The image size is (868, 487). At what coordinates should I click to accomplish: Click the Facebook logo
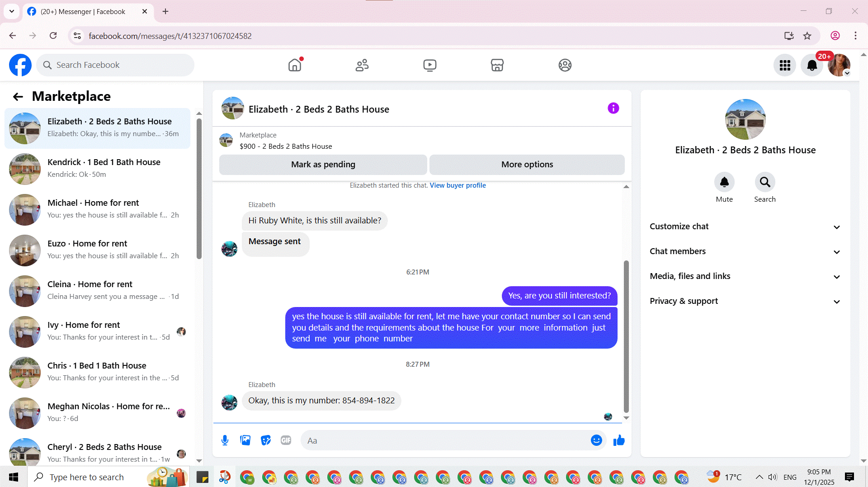coord(20,65)
